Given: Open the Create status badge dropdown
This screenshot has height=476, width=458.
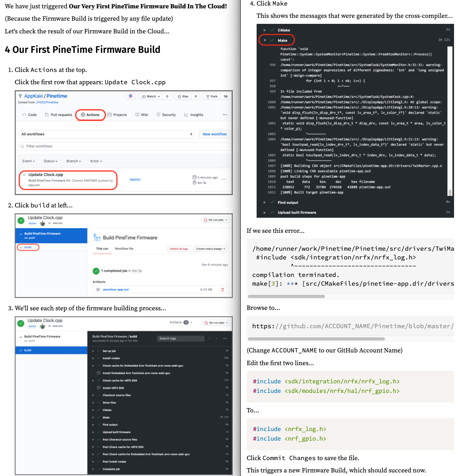Looking at the screenshot, I should 211,249.
